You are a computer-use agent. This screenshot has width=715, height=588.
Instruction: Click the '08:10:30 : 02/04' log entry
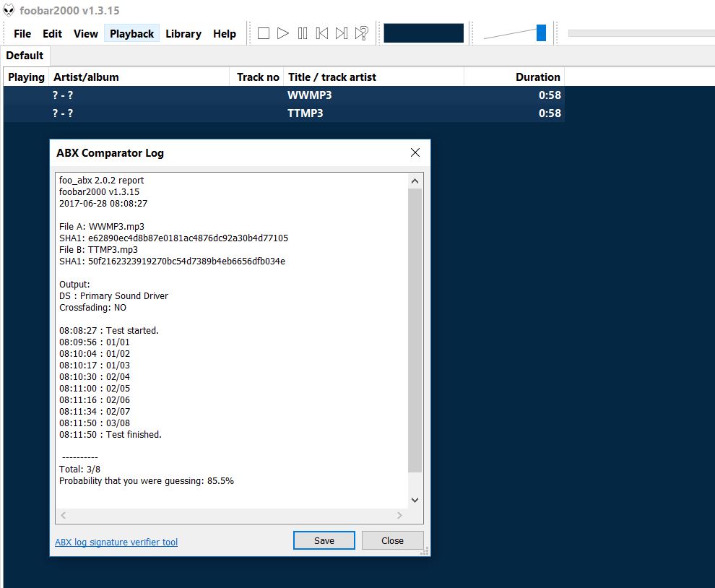coord(95,377)
